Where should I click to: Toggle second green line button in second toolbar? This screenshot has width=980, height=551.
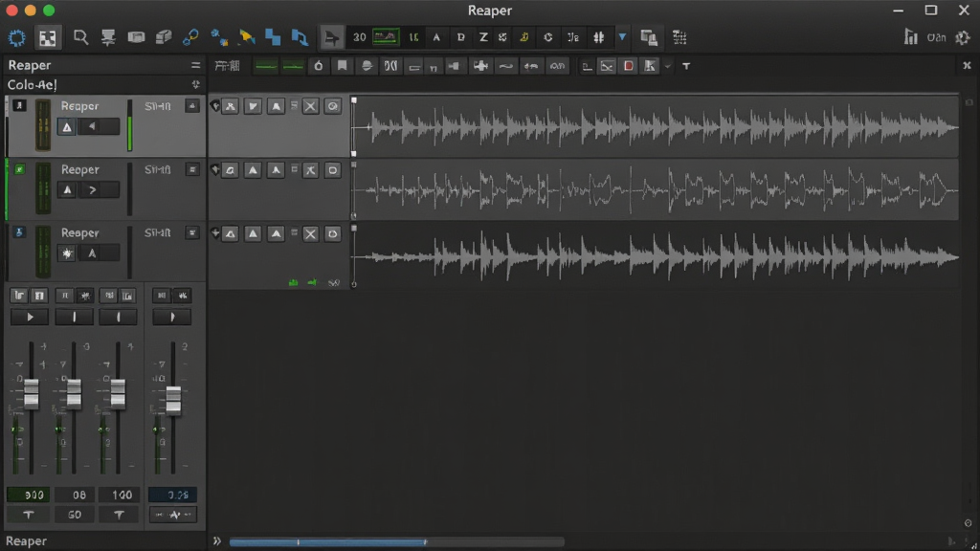coord(293,66)
